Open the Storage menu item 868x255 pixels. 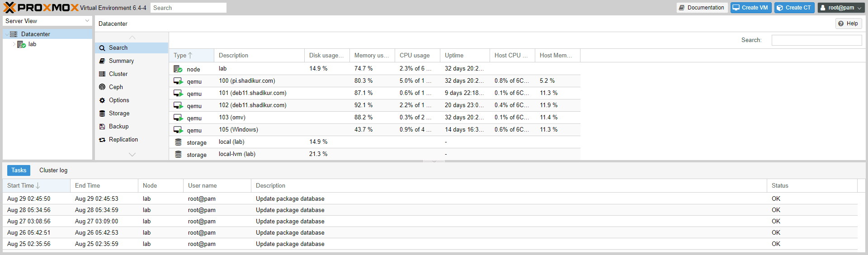coord(132,113)
